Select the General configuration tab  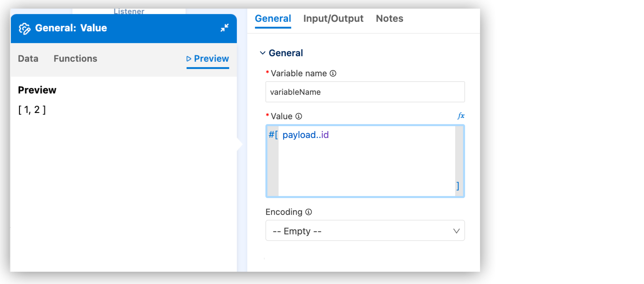click(x=273, y=19)
